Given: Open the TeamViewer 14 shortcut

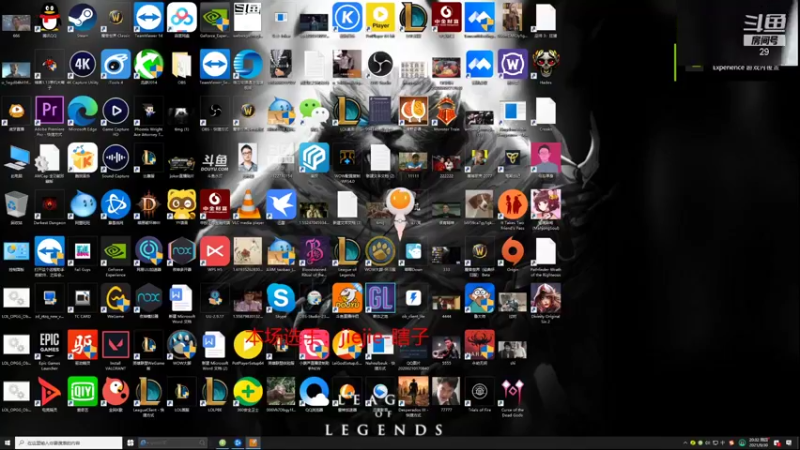Looking at the screenshot, I should (148, 18).
